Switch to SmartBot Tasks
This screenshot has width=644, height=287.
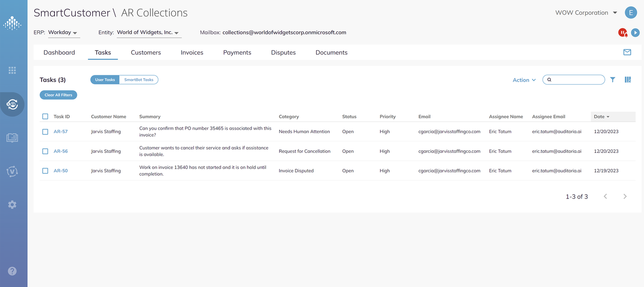pos(140,79)
